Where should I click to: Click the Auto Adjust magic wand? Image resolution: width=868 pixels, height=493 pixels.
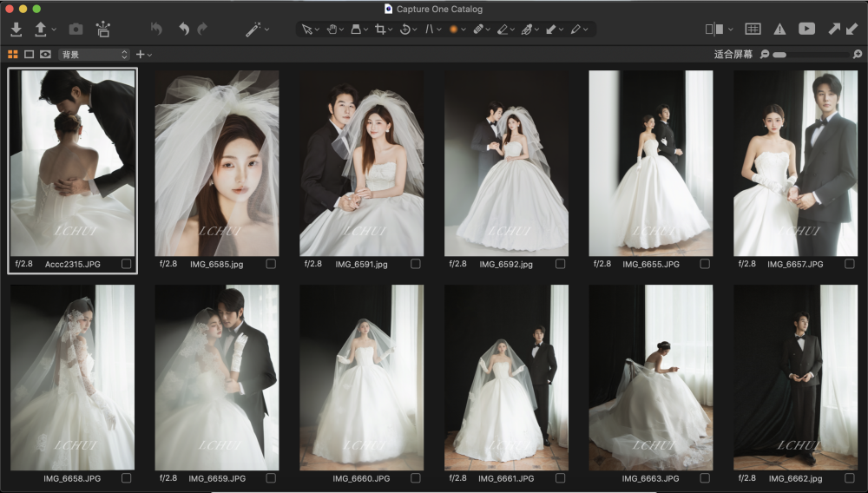(x=253, y=29)
